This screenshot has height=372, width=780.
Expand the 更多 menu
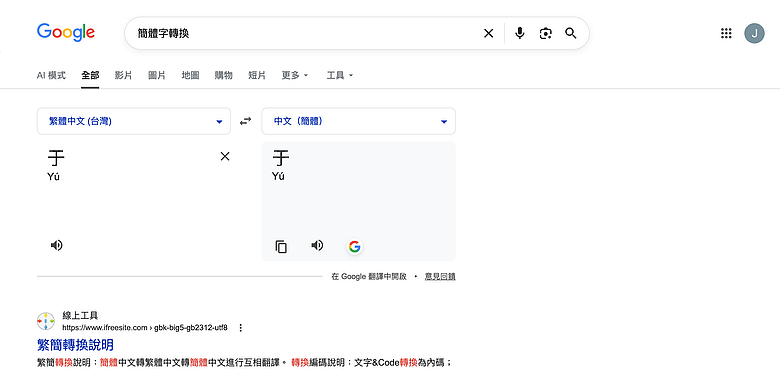click(295, 75)
